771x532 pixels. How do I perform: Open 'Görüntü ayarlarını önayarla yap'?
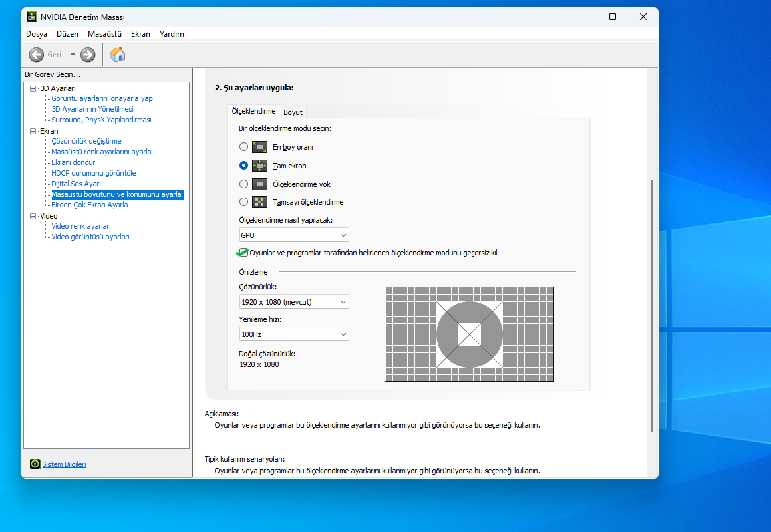click(x=102, y=98)
